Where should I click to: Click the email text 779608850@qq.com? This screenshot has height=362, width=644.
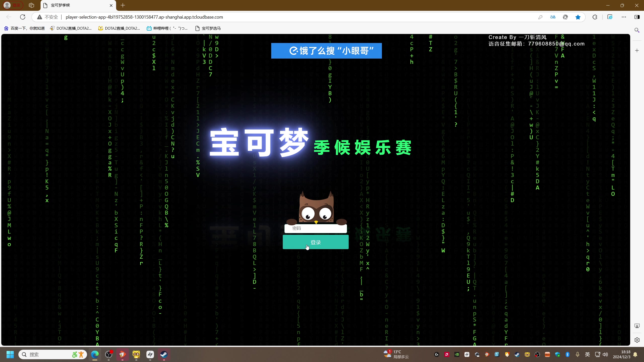pyautogui.click(x=556, y=44)
